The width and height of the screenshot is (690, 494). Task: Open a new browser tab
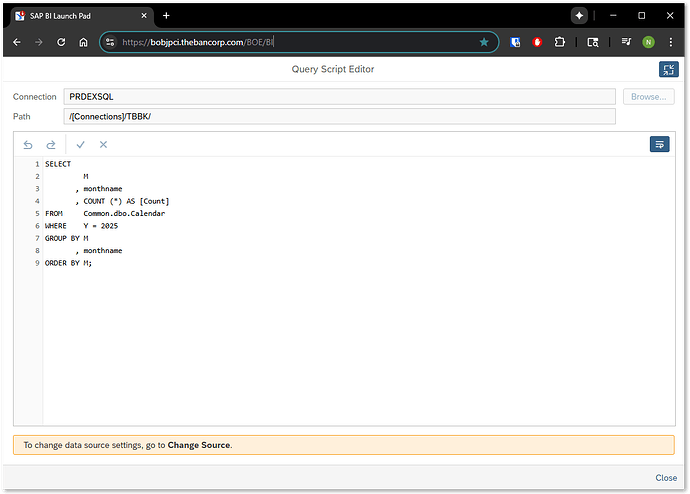tap(166, 16)
